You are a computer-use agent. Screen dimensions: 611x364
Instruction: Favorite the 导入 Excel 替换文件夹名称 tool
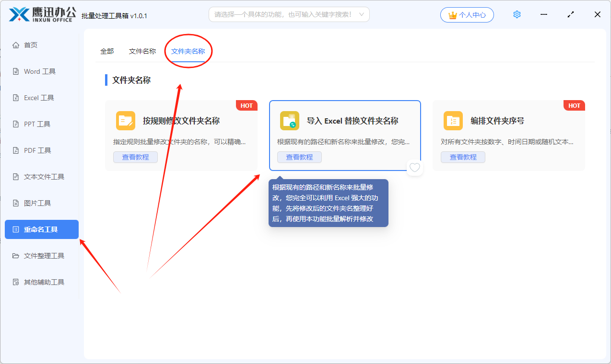414,168
